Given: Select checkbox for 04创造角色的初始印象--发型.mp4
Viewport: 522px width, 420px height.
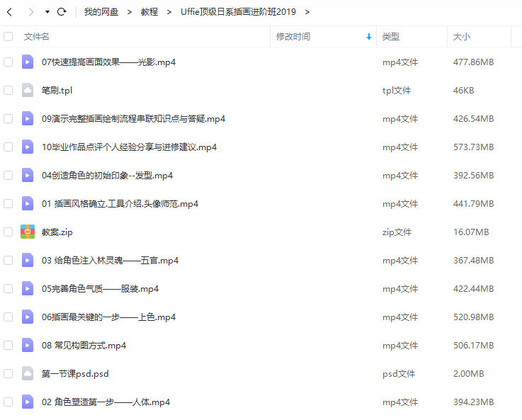Looking at the screenshot, I should tap(8, 175).
